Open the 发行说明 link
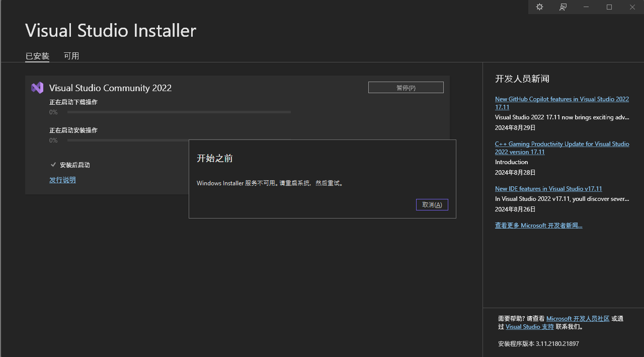The width and height of the screenshot is (644, 357). click(x=62, y=180)
